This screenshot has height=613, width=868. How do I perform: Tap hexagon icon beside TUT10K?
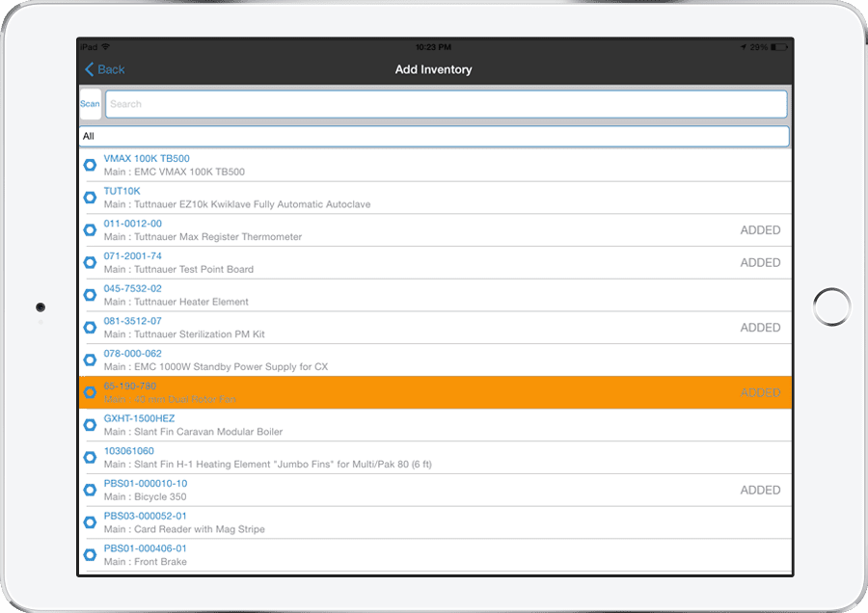[x=90, y=198]
